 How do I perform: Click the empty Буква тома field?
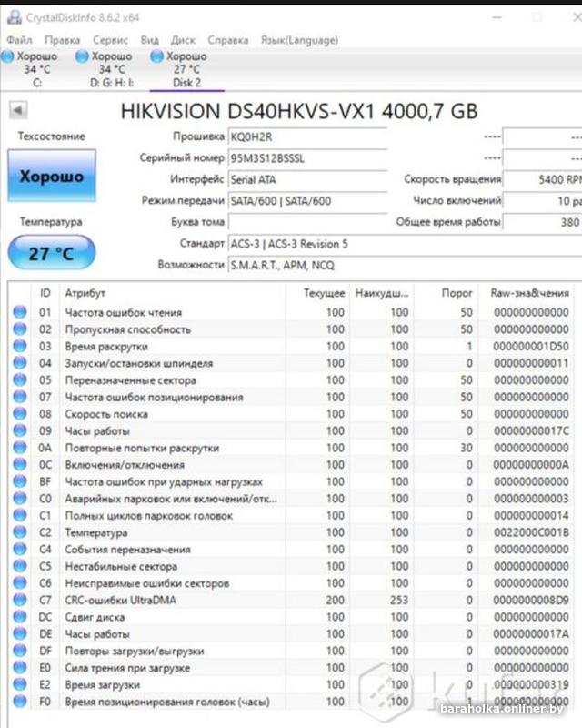coord(307,222)
